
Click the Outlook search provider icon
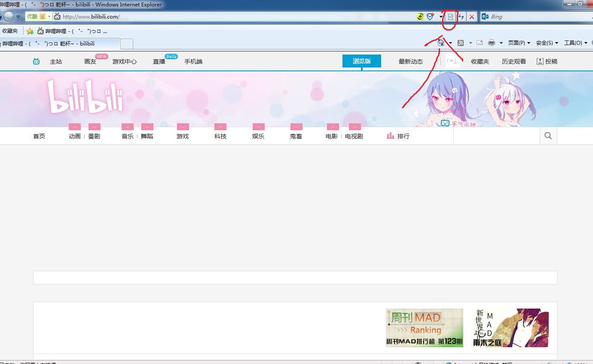pos(485,17)
